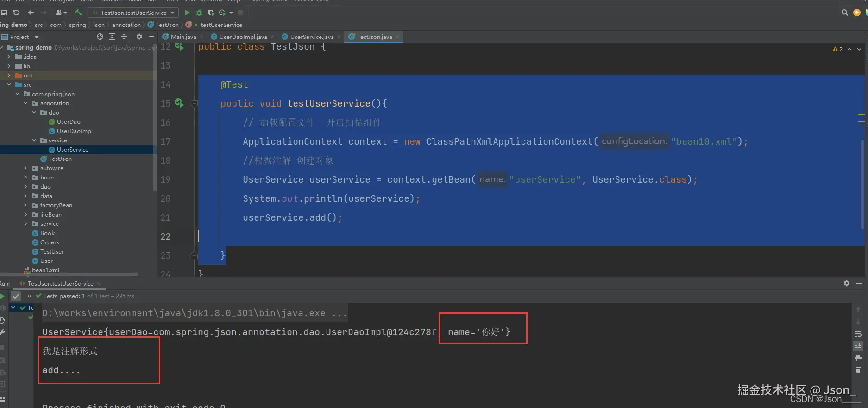868x408 pixels.
Task: Switch to the Main.java tab
Action: coord(183,37)
